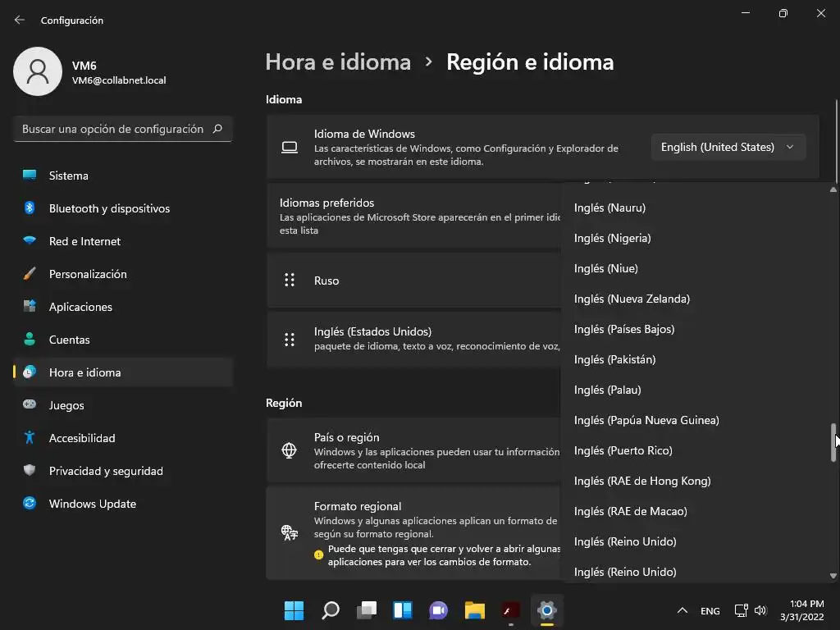Click the Juegos controller icon
840x630 pixels.
30,404
